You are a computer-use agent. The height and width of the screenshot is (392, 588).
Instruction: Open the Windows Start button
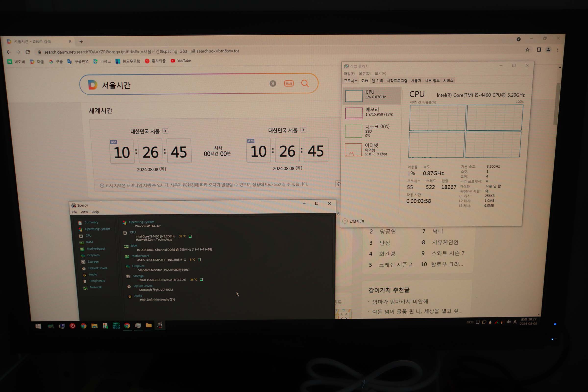click(38, 326)
